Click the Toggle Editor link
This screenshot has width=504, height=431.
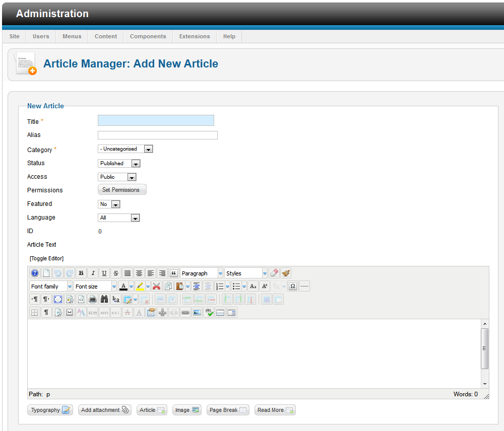click(x=46, y=258)
